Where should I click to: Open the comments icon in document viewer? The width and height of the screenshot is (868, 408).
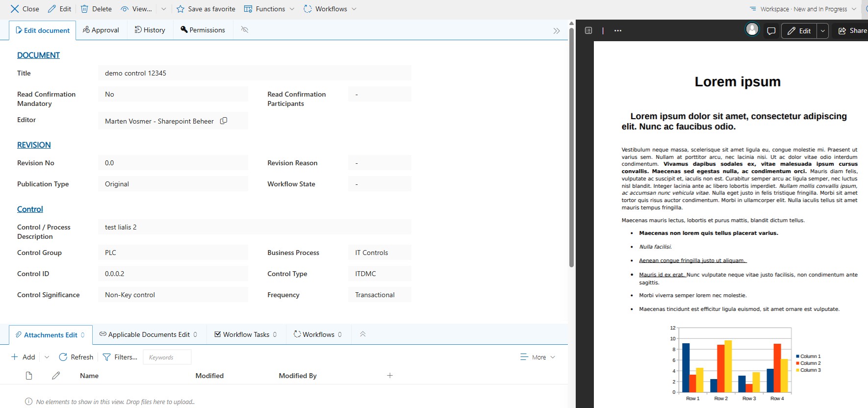pos(771,31)
